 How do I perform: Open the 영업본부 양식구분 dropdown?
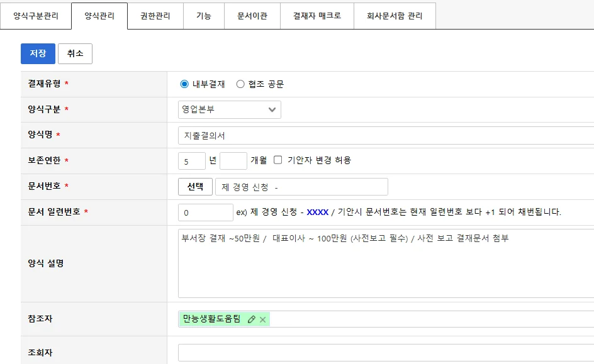click(x=229, y=109)
